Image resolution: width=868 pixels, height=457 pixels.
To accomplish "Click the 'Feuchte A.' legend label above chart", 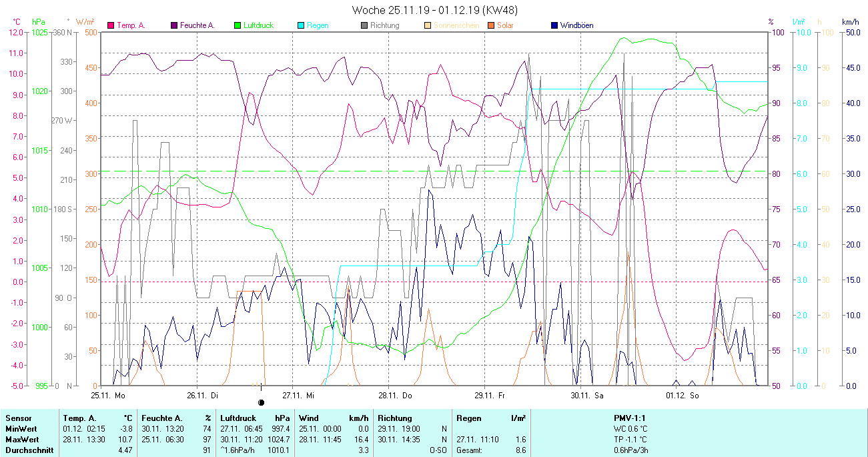I will pyautogui.click(x=197, y=25).
